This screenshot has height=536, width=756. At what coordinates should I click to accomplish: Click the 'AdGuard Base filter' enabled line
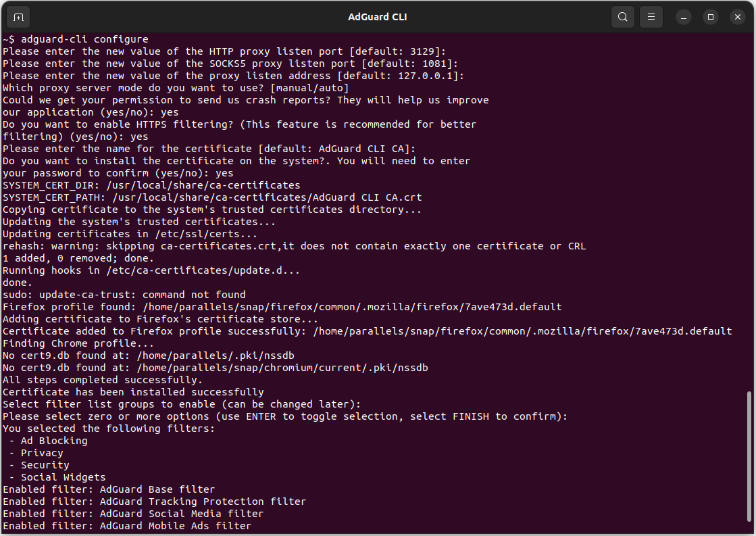coord(109,489)
